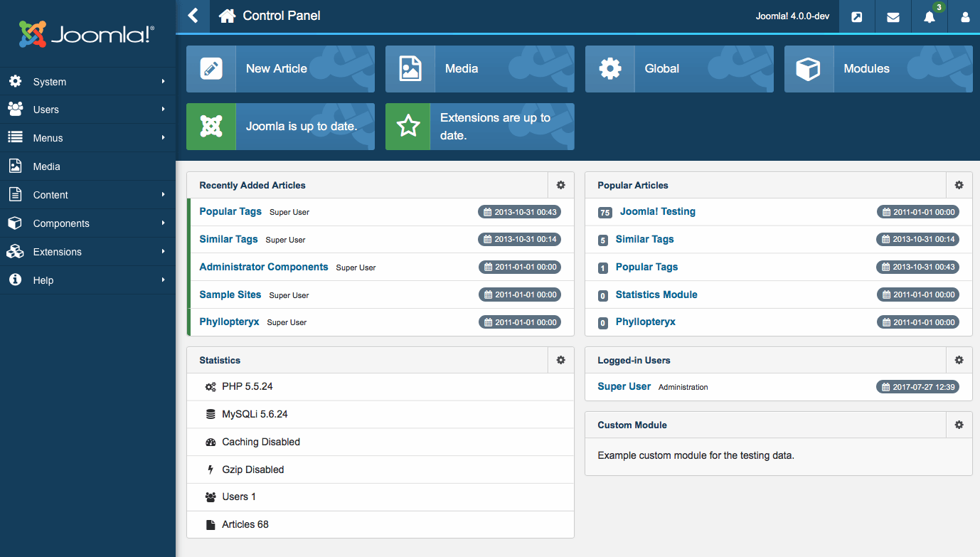Open the private messages envelope icon

click(893, 17)
